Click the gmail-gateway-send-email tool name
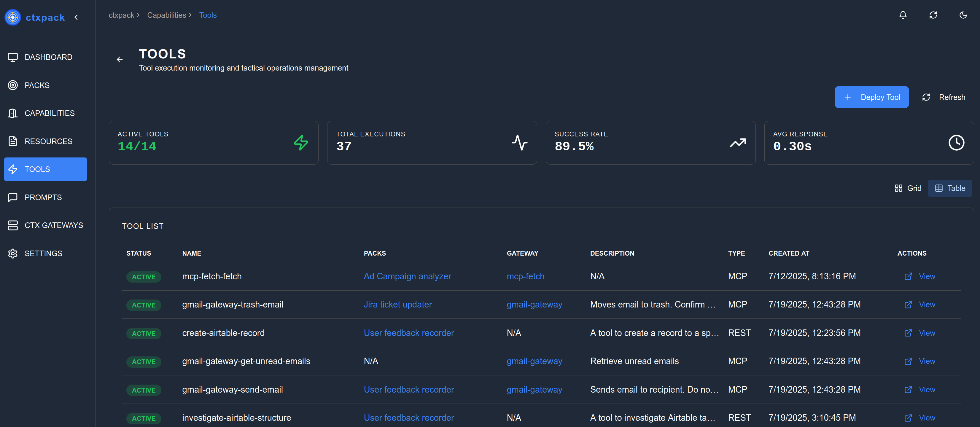This screenshot has width=980, height=427. pos(233,390)
